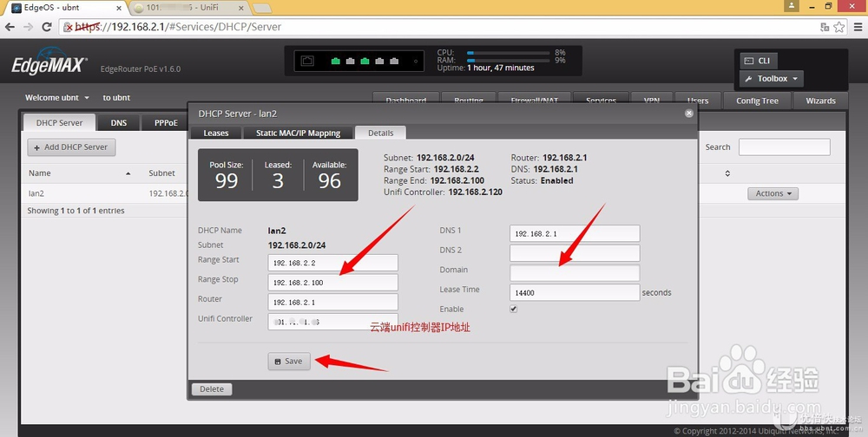The height and width of the screenshot is (437, 868).
Task: Click the Router input field
Action: tap(332, 302)
